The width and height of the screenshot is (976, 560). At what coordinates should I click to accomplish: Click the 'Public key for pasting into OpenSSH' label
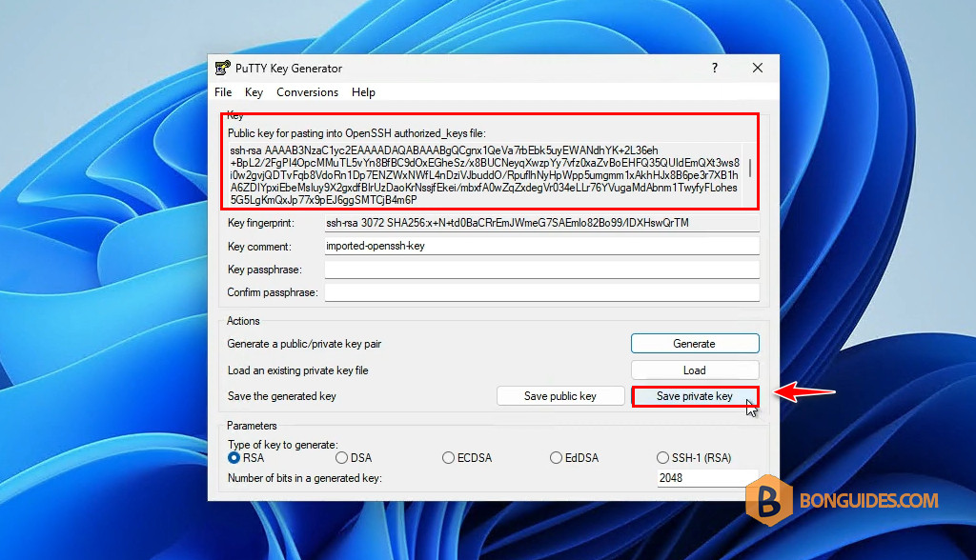[x=356, y=133]
